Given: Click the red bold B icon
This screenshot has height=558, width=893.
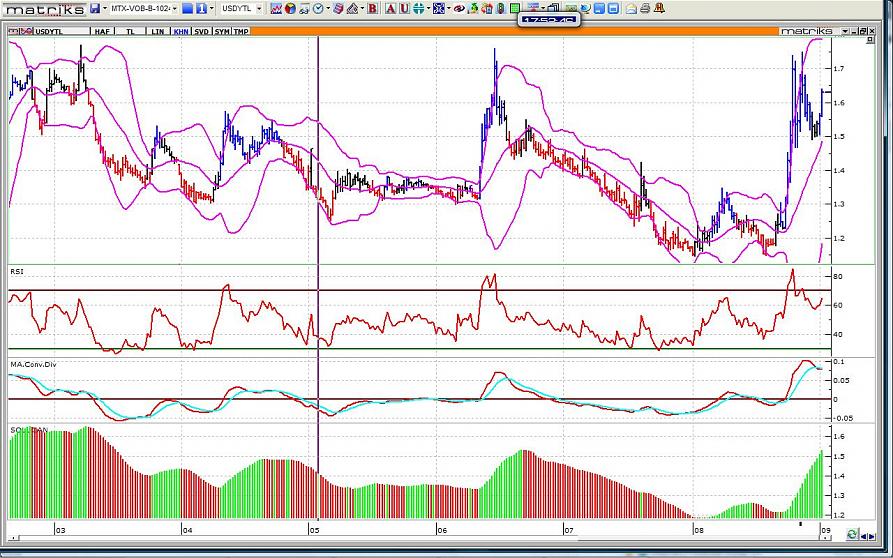Looking at the screenshot, I should click(x=372, y=8).
